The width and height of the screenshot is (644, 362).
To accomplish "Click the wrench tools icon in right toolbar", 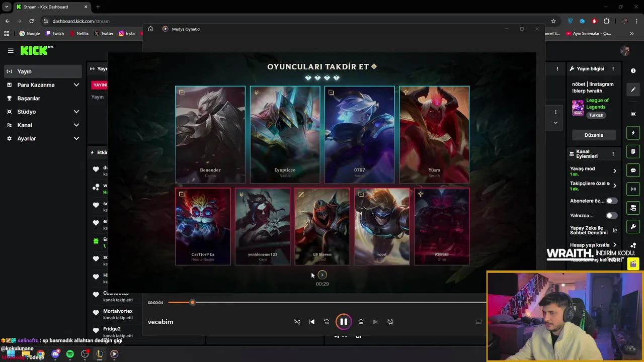I will (x=633, y=226).
